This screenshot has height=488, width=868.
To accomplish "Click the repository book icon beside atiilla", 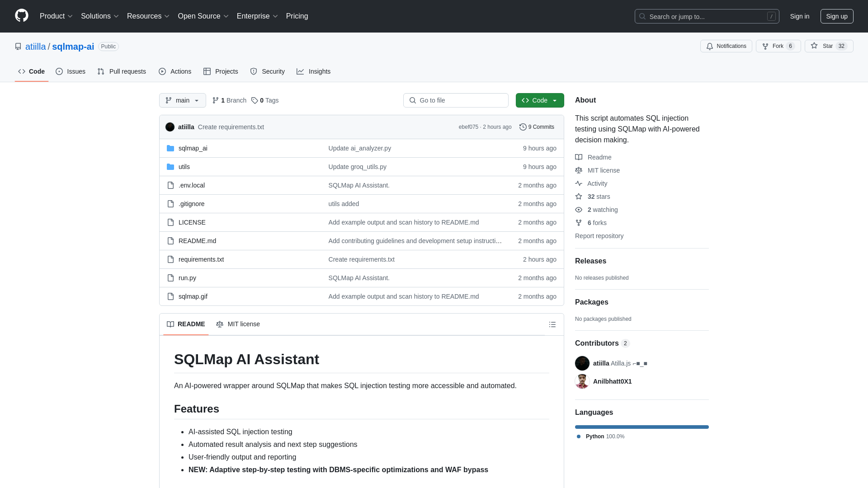I will coord(18,47).
